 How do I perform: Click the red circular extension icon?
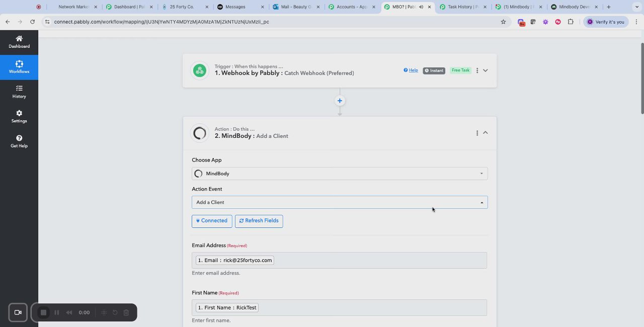(x=558, y=22)
